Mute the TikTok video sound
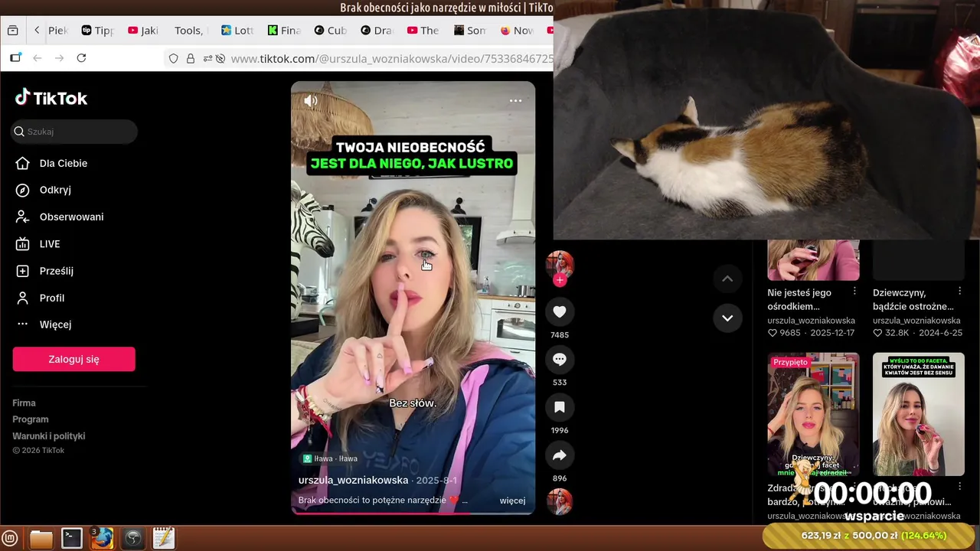 point(311,100)
